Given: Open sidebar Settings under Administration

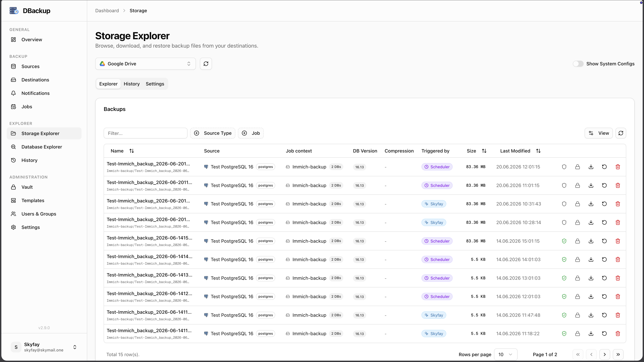Looking at the screenshot, I should [44, 227].
